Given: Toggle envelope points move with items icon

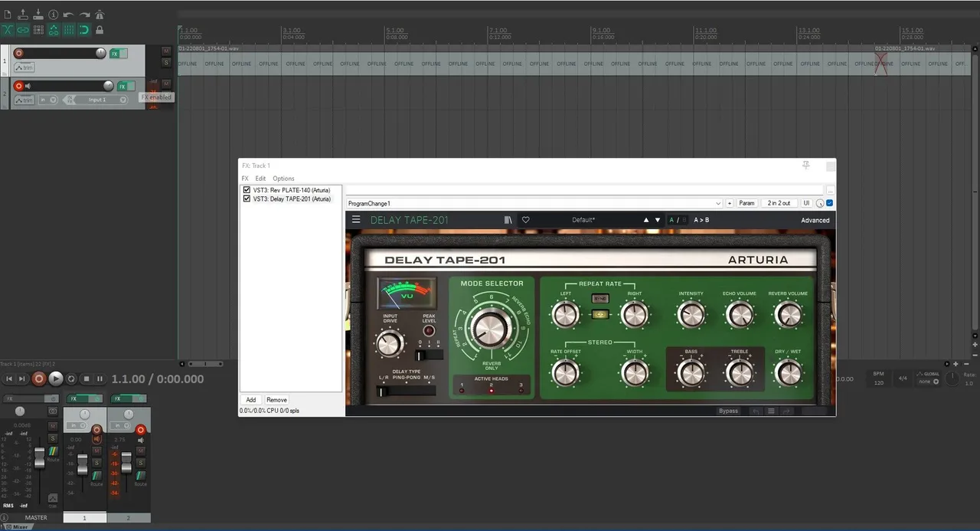Looking at the screenshot, I should pos(54,30).
